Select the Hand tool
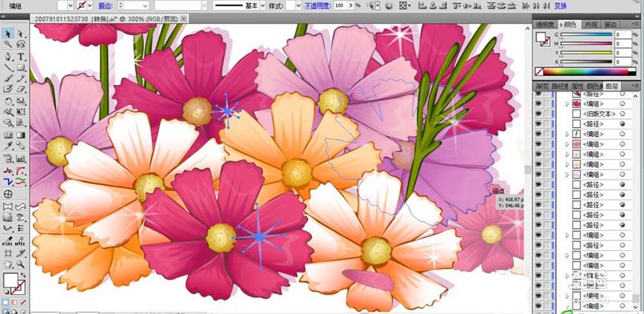 coord(8,264)
